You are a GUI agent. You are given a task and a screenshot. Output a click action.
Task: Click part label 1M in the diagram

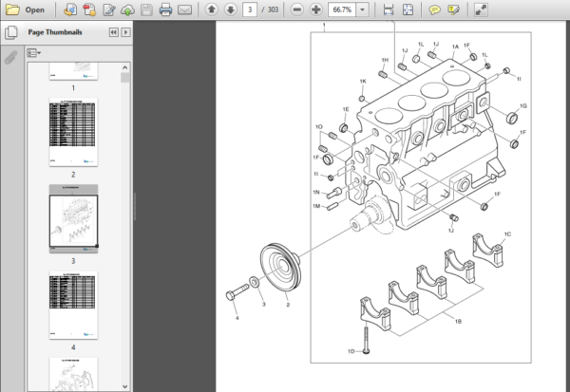tap(316, 206)
